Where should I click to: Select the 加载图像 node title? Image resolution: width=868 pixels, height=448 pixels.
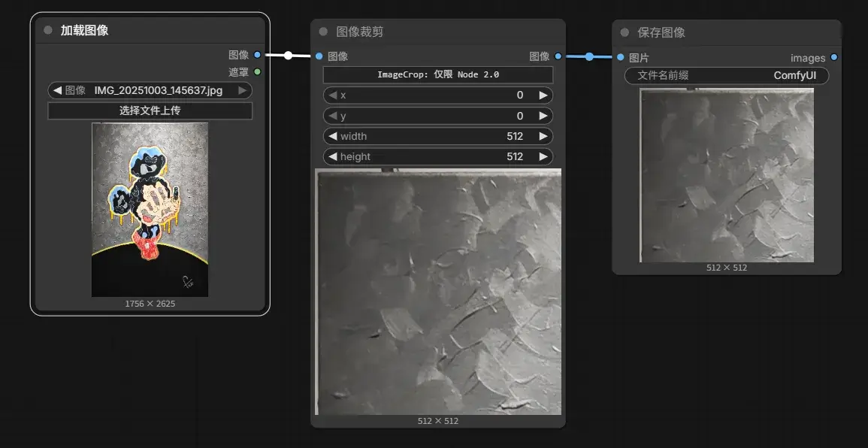pyautogui.click(x=85, y=31)
